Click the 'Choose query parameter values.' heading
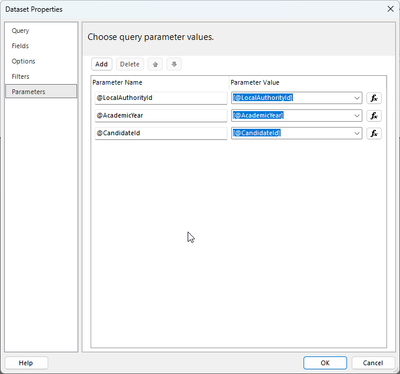Screen dimensions: 400x374 [x=151, y=37]
